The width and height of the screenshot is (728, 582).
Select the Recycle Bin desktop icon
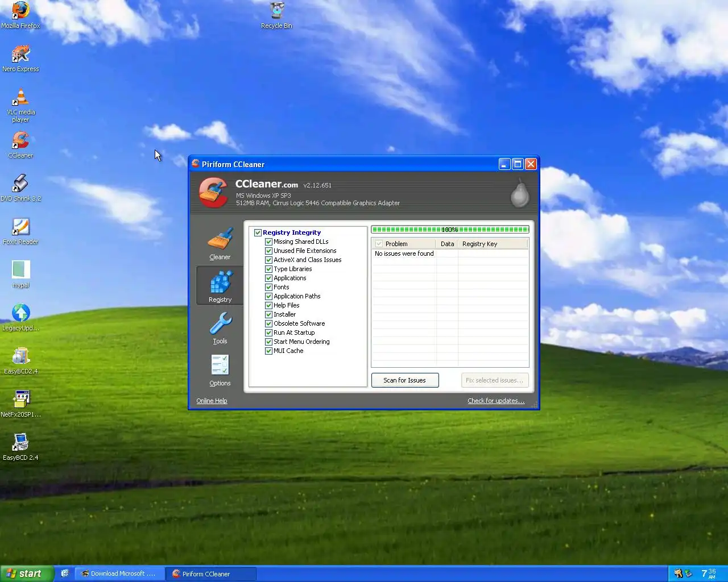pyautogui.click(x=276, y=15)
